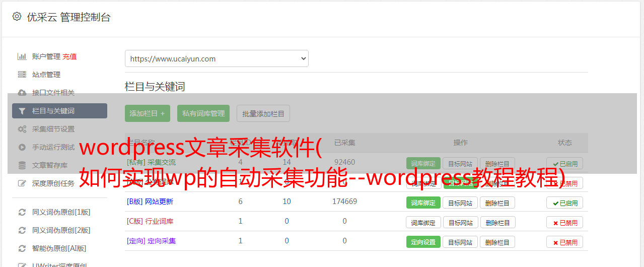Click 目标网站 in the 行业词库 row
The image size is (644, 267).
click(460, 222)
